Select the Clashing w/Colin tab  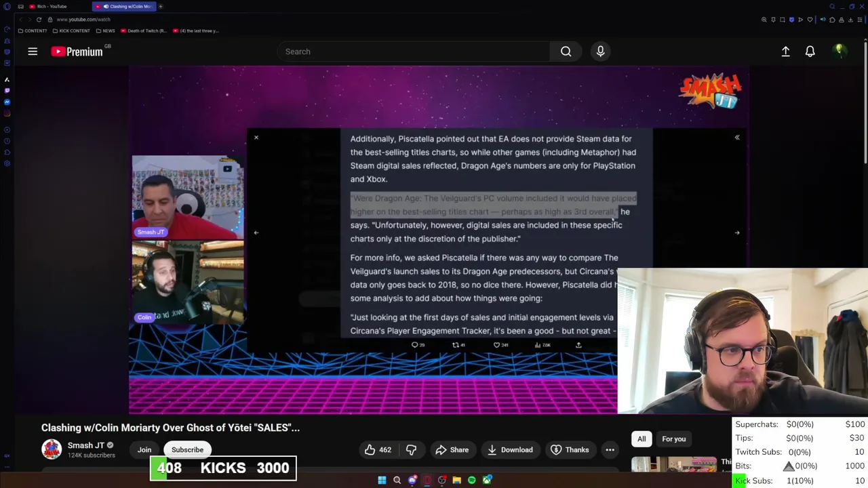(124, 6)
